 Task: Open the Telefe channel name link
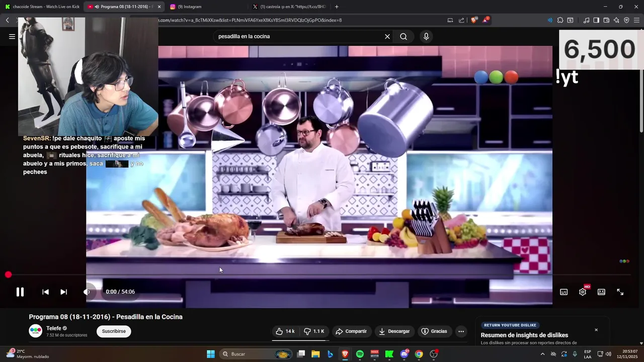tap(53, 328)
